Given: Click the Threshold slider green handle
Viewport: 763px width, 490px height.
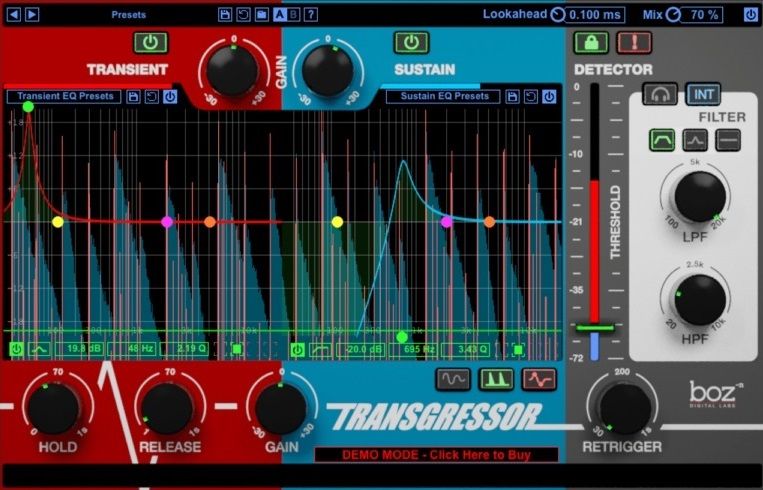Looking at the screenshot, I should pos(595,328).
